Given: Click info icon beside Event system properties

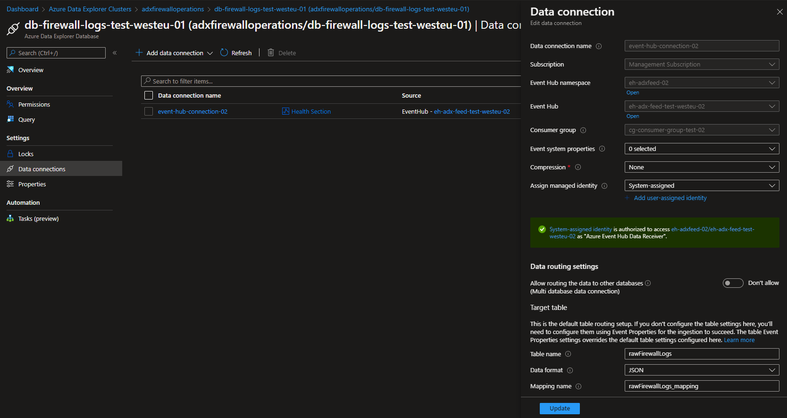Looking at the screenshot, I should (x=602, y=149).
